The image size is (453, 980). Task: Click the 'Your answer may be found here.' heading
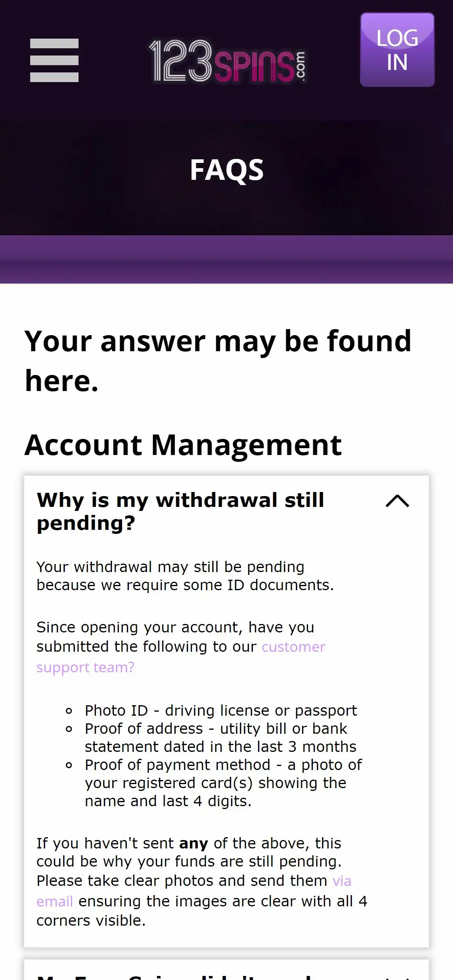tap(218, 360)
